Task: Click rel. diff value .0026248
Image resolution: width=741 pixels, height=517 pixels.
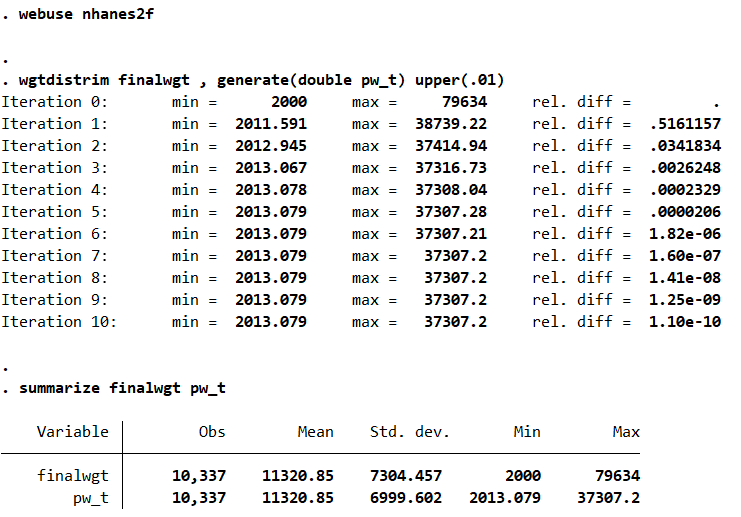Action: click(685, 168)
